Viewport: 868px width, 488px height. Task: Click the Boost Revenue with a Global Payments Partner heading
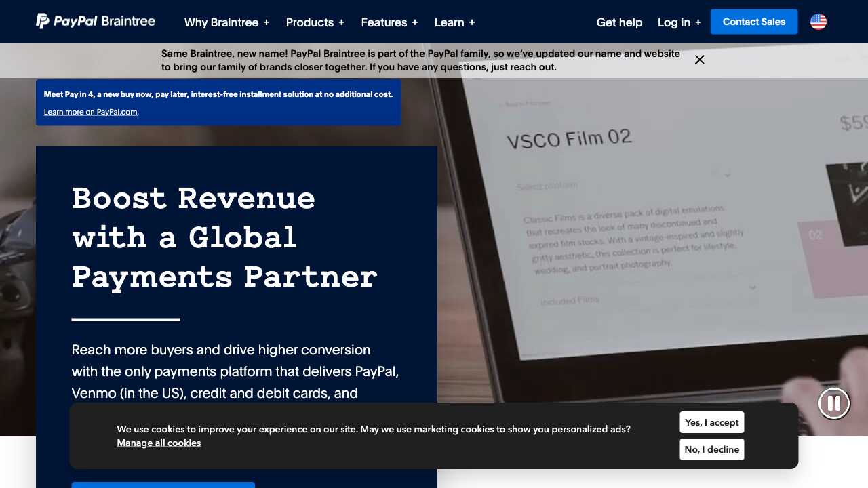point(224,237)
